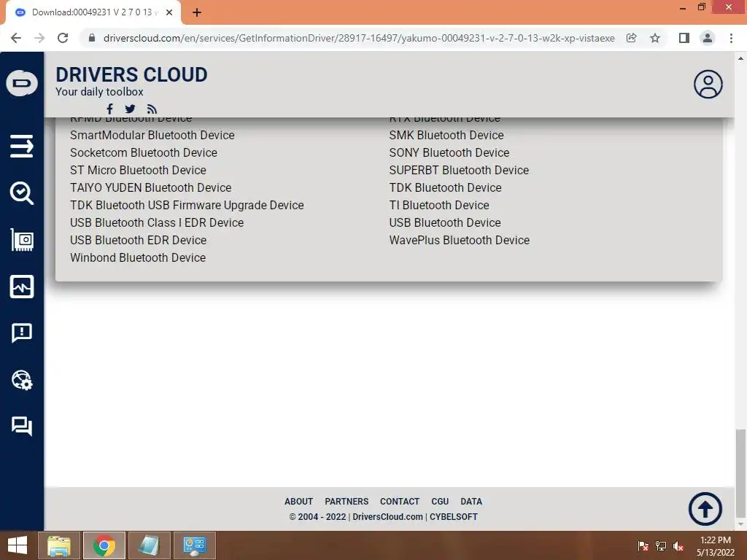Click the Chrome taskbar icon

coord(104,545)
